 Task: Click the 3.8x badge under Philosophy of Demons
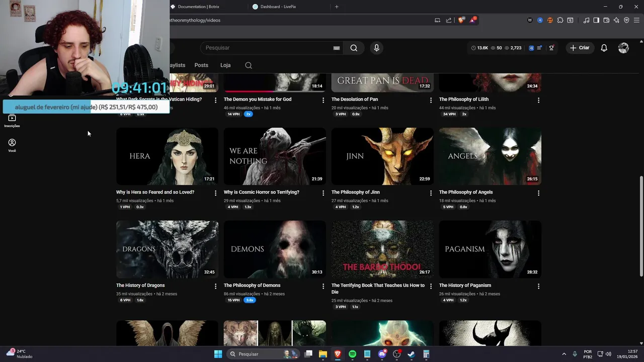click(250, 300)
